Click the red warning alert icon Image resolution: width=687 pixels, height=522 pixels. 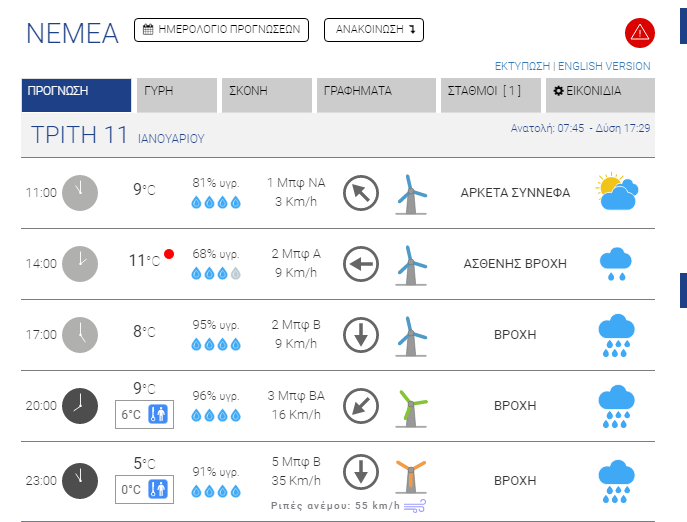[x=639, y=33]
